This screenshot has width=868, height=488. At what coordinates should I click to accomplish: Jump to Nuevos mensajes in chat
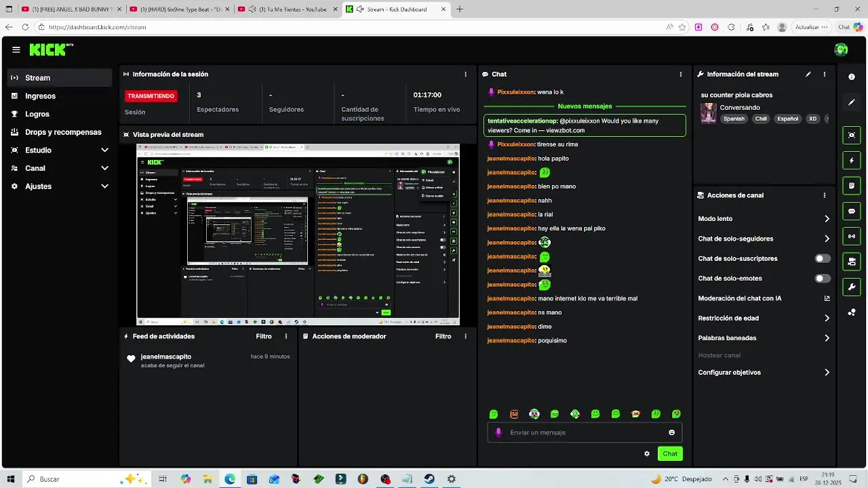585,106
